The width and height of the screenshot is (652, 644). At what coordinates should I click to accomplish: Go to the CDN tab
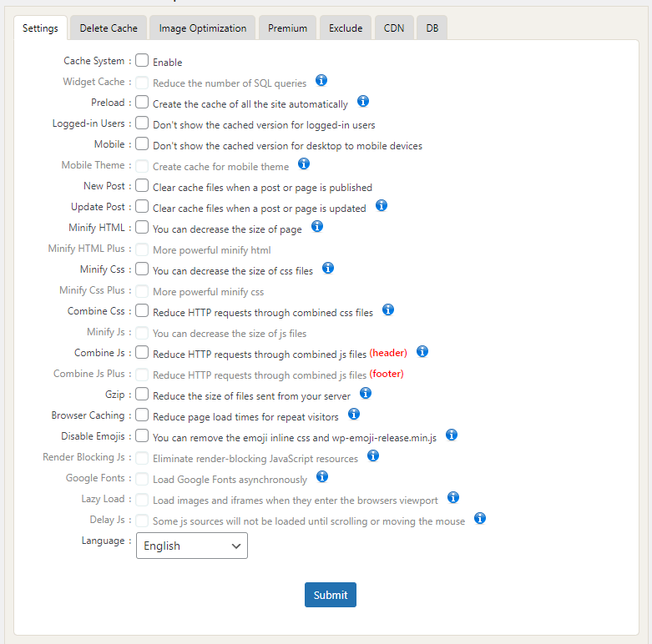point(394,28)
